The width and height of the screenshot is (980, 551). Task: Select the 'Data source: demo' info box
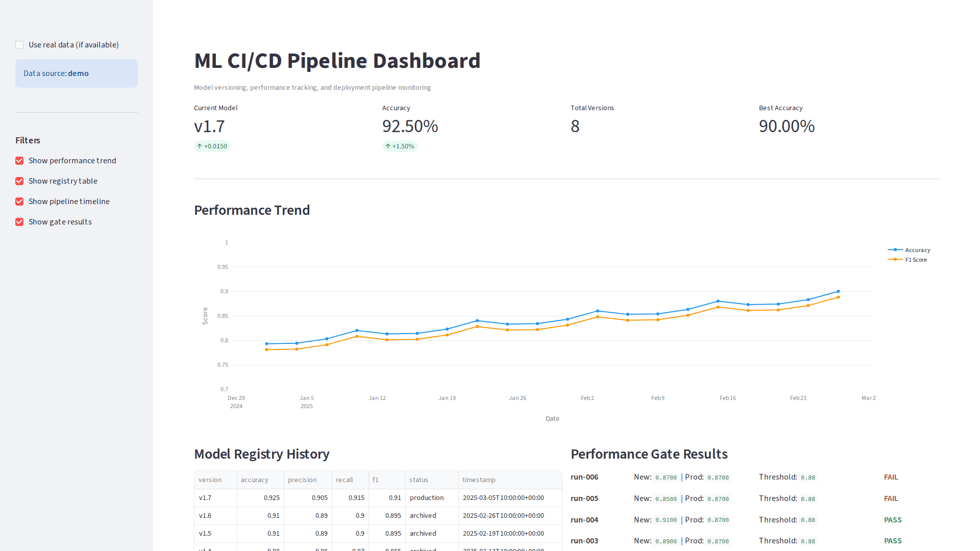(x=76, y=73)
